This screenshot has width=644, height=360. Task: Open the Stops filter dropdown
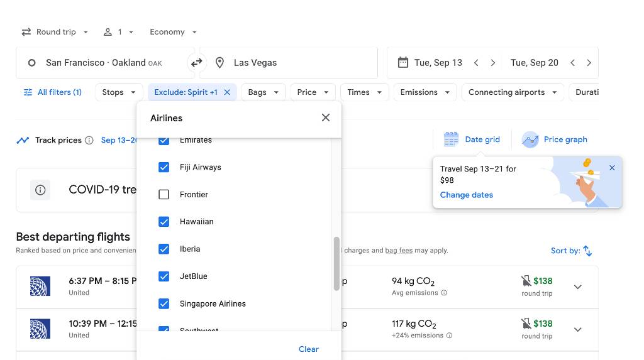coord(119,92)
